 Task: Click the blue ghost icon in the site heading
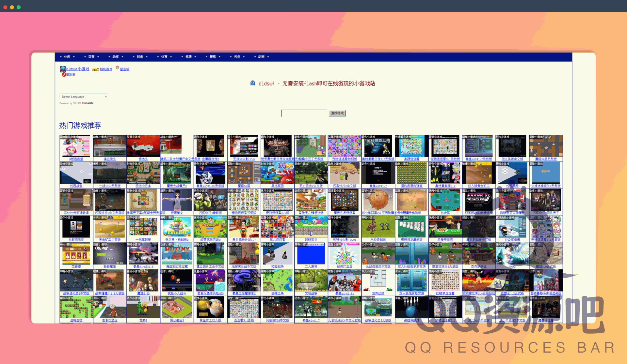click(x=253, y=83)
